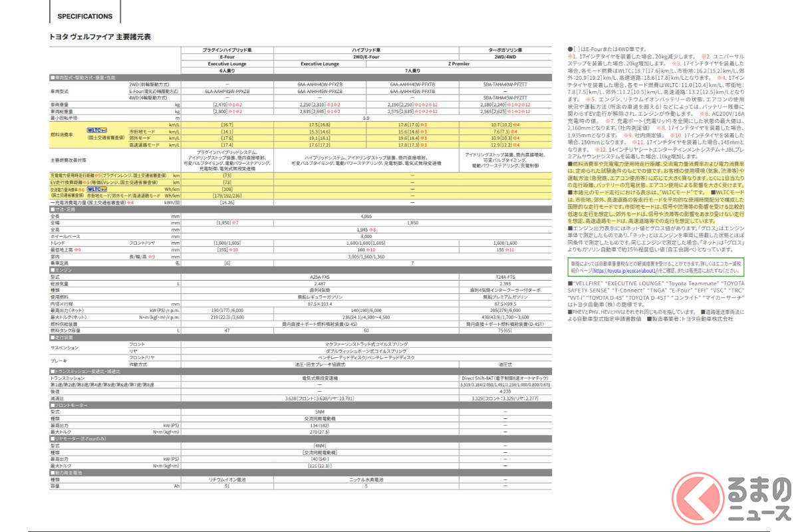798x532 pixels.
Task: Select rear motor output [40(54)]
Action: pyautogui.click(x=321, y=459)
